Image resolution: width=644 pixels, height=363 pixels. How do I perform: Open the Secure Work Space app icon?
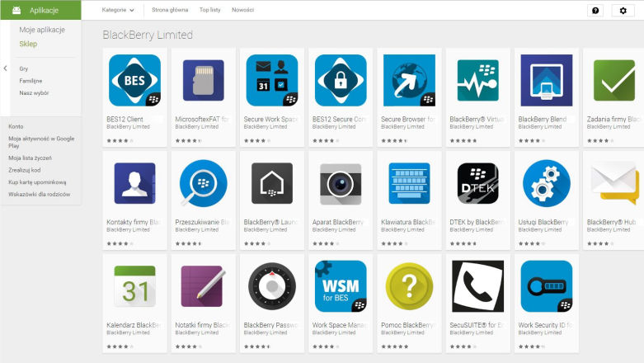tap(272, 80)
